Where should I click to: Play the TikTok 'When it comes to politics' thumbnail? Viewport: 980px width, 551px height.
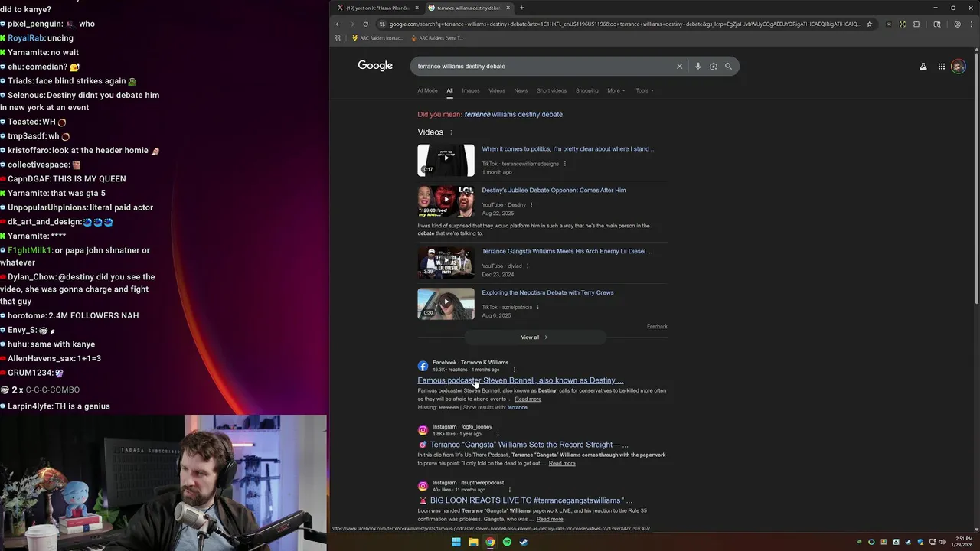[x=446, y=160]
